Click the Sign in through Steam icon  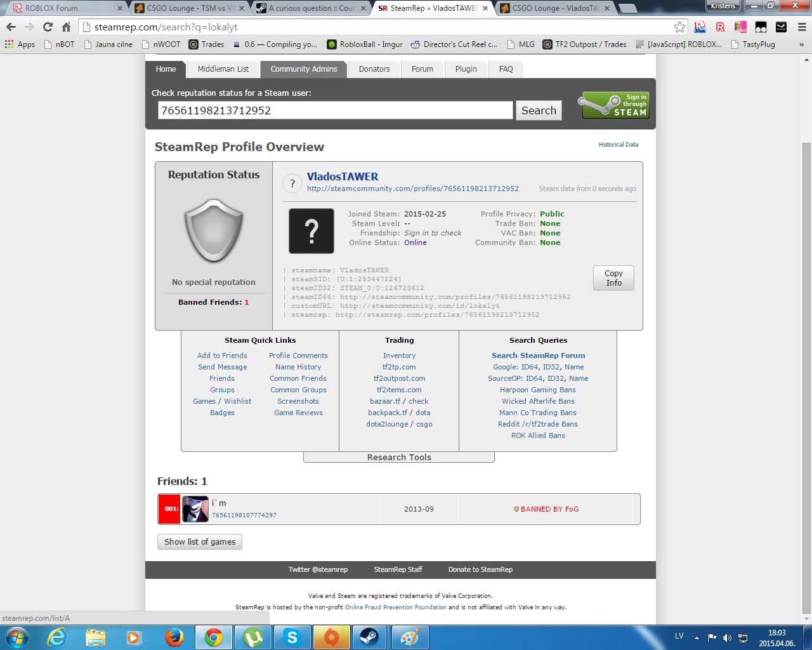pos(614,105)
